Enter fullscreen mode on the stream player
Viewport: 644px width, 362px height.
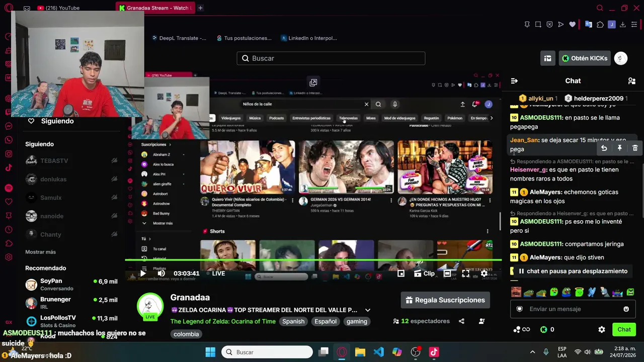(466, 274)
